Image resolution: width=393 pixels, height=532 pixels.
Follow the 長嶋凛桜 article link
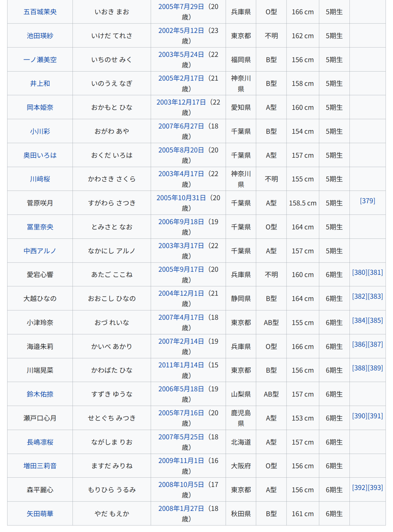click(40, 442)
